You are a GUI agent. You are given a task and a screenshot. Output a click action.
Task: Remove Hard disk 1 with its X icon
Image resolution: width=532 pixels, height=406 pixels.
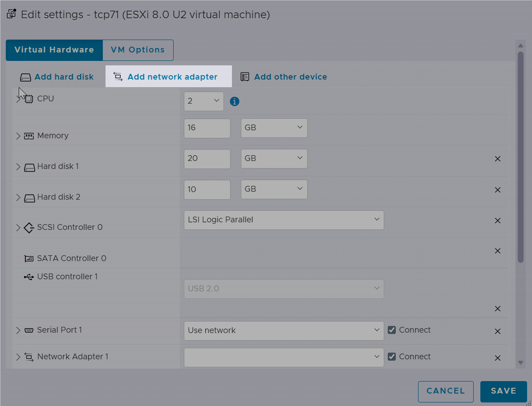498,159
